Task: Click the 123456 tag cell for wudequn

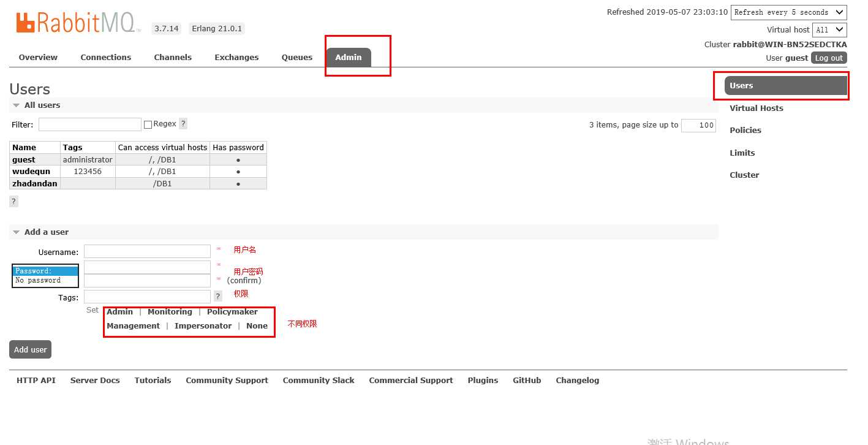Action: pyautogui.click(x=88, y=172)
